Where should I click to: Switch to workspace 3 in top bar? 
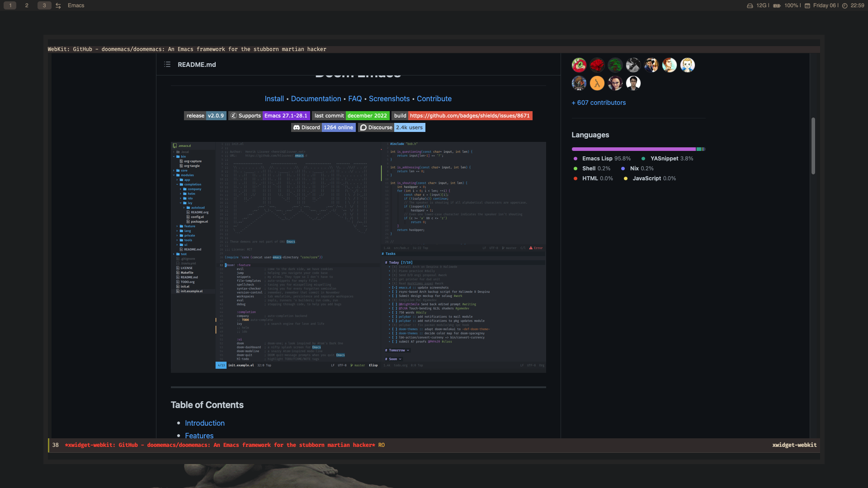point(44,5)
